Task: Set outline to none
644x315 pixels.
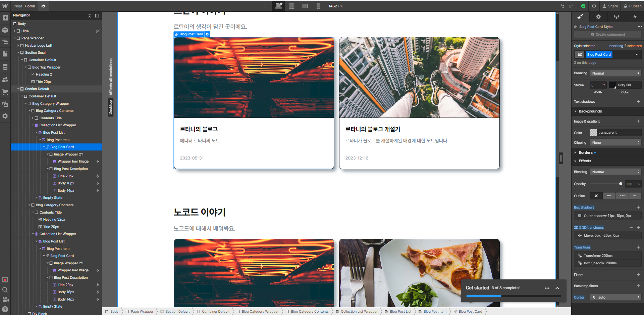Action: point(596,196)
